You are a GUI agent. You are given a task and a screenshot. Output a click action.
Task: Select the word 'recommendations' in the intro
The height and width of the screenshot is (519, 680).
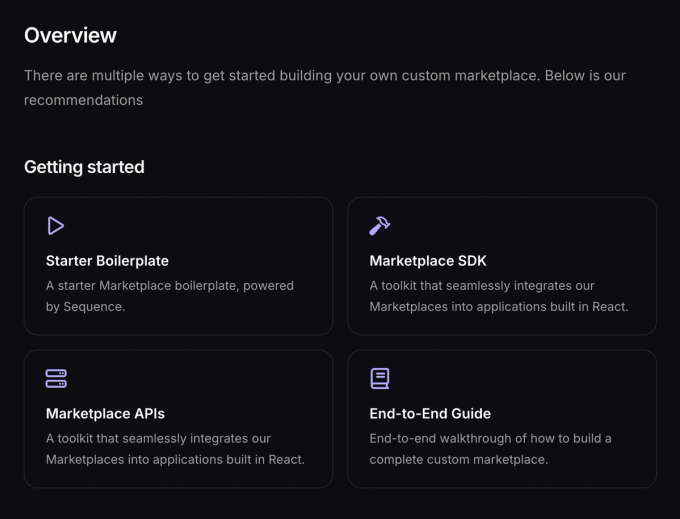(83, 100)
